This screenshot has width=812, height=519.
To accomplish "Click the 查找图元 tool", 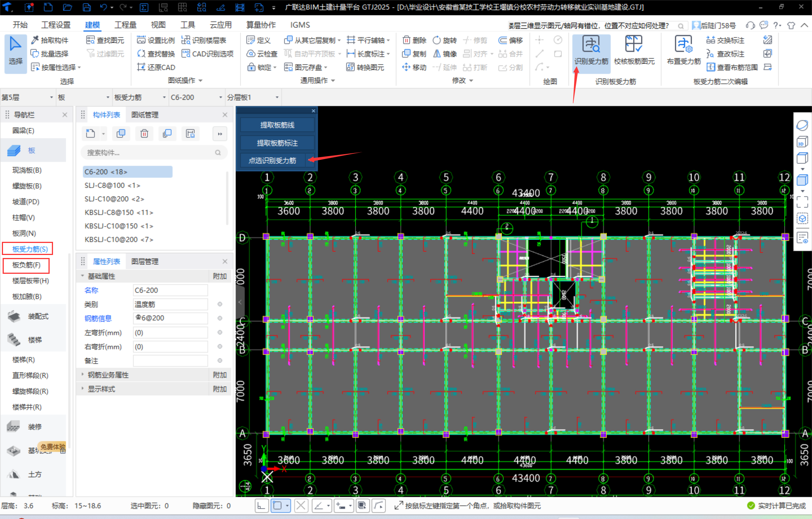I will 105,40.
